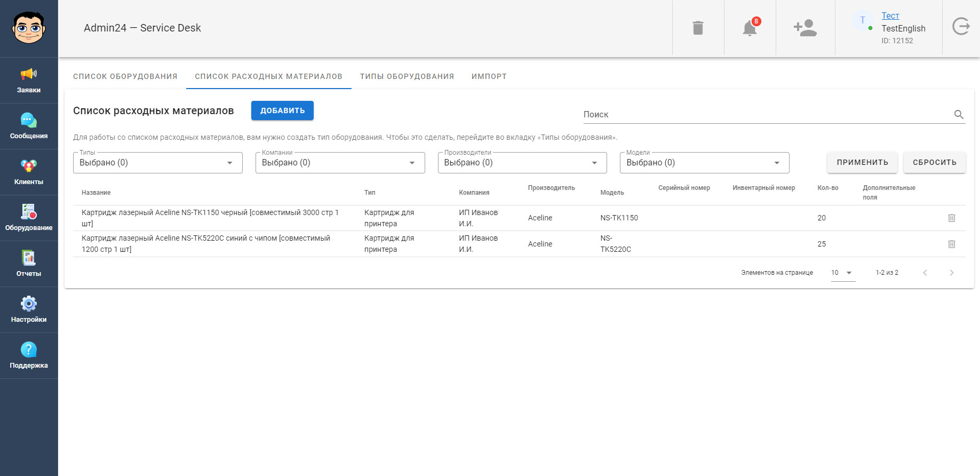This screenshot has width=980, height=476.
Task: Open the items per page selector
Action: 842,273
